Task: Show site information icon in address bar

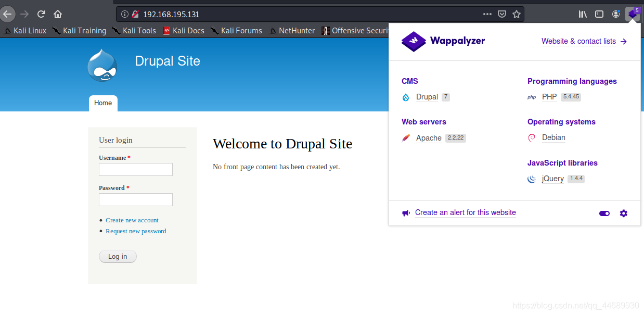Action: tap(124, 14)
